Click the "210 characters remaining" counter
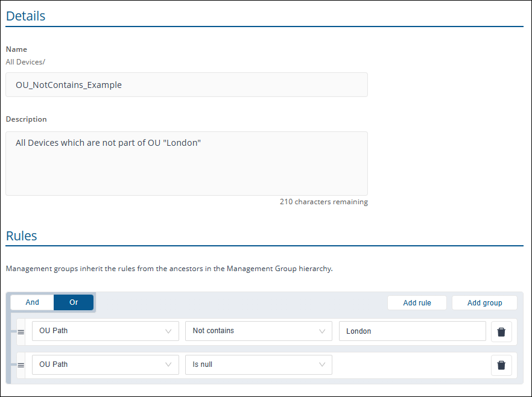Viewport: 532px width, 397px height. click(323, 202)
